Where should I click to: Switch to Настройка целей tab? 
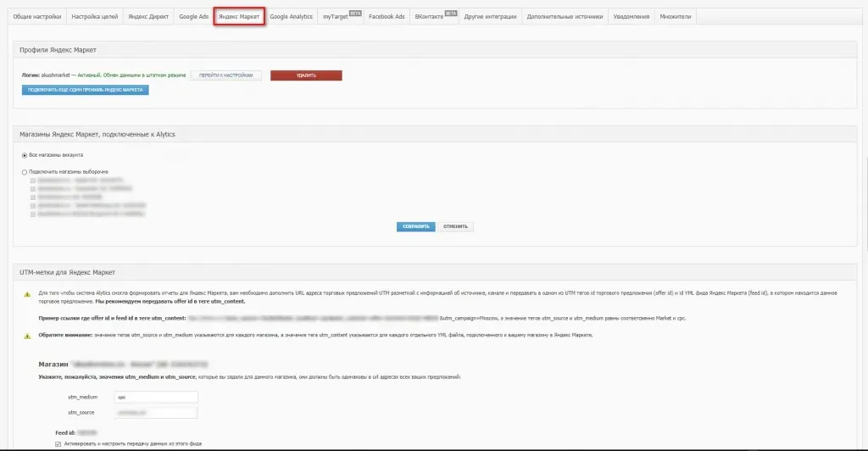coord(95,17)
